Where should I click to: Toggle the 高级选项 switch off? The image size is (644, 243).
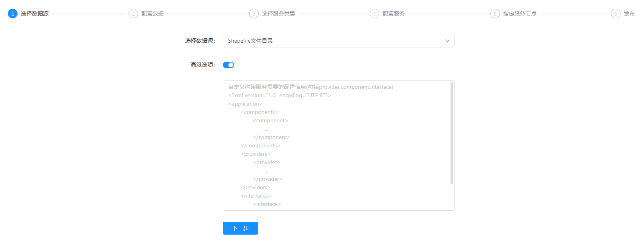point(228,65)
